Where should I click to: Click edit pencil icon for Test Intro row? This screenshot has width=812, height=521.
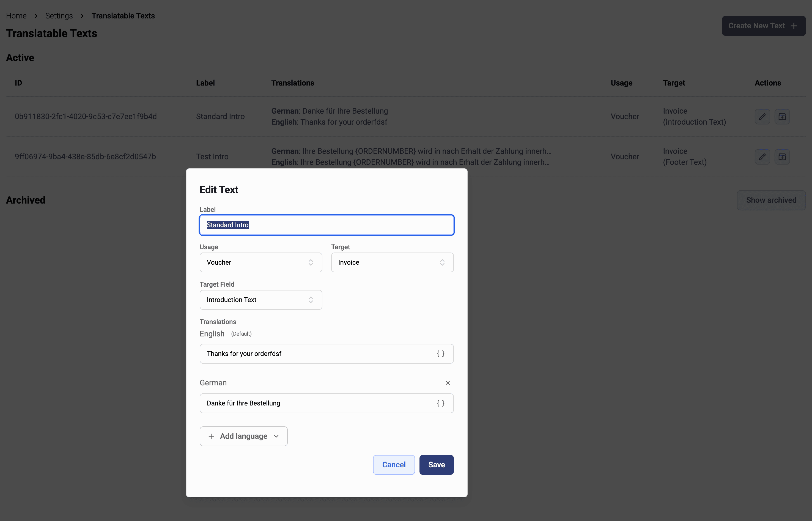click(x=762, y=157)
